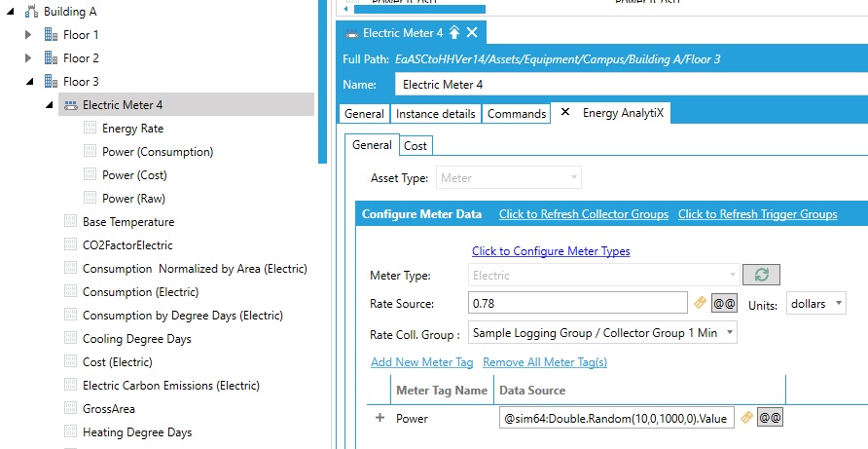Click the @@ button next to Rate Source
The image size is (868, 449).
pyautogui.click(x=724, y=304)
